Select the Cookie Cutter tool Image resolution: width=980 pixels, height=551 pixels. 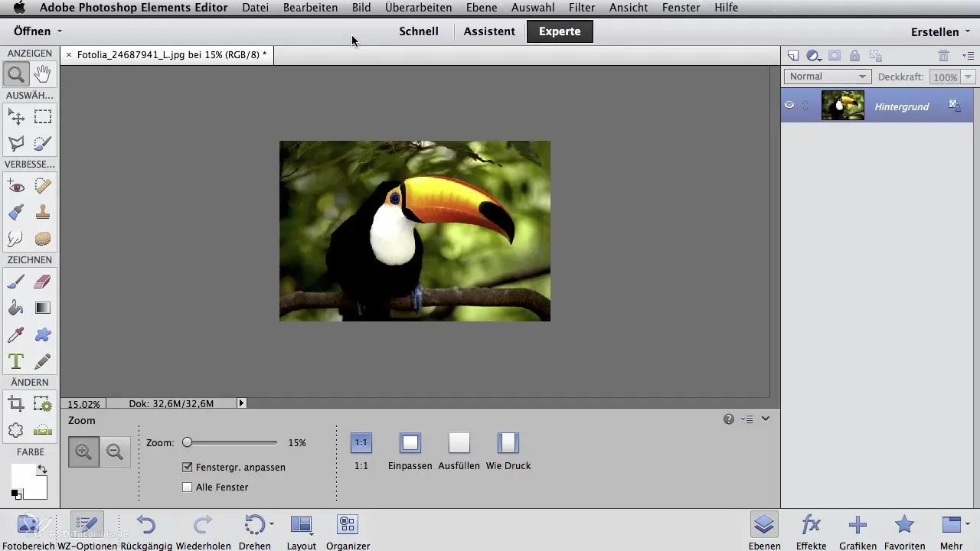point(16,430)
